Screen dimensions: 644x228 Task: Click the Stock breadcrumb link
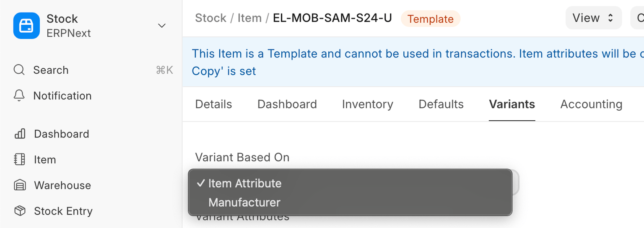210,18
